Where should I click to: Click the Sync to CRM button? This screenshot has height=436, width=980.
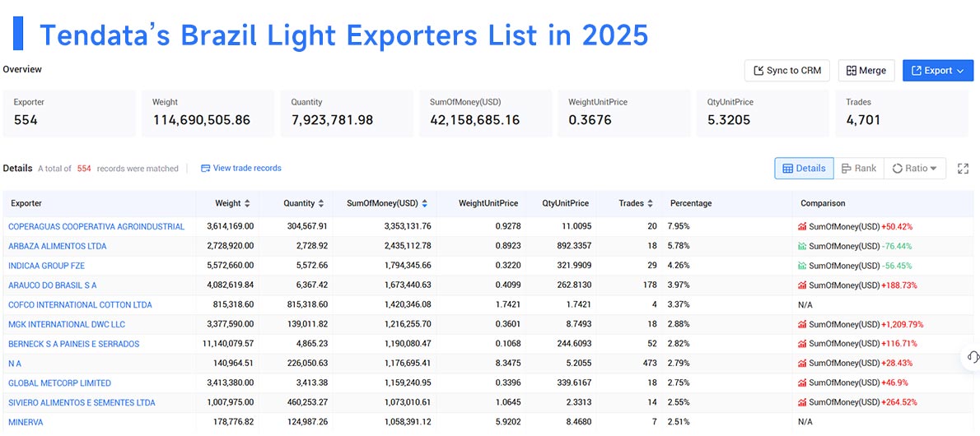(786, 71)
